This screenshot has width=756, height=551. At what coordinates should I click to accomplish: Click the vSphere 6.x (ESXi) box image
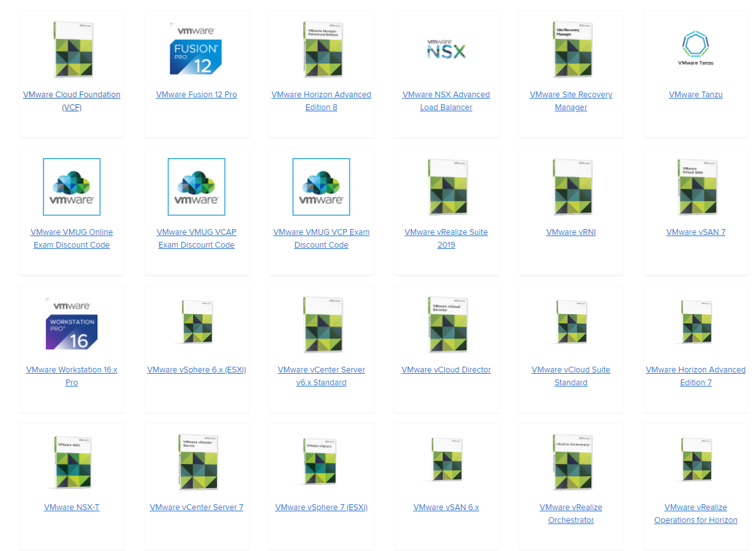coord(197,321)
